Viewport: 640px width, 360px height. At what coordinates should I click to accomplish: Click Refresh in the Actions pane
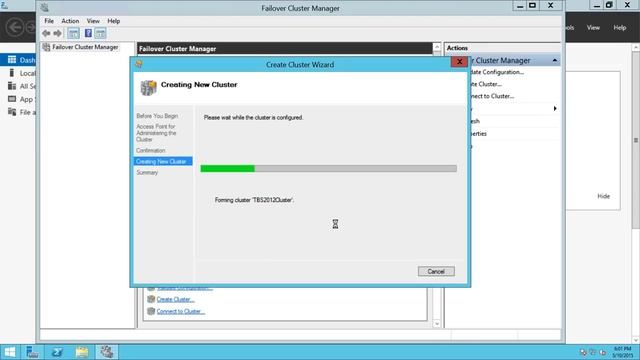[475, 121]
